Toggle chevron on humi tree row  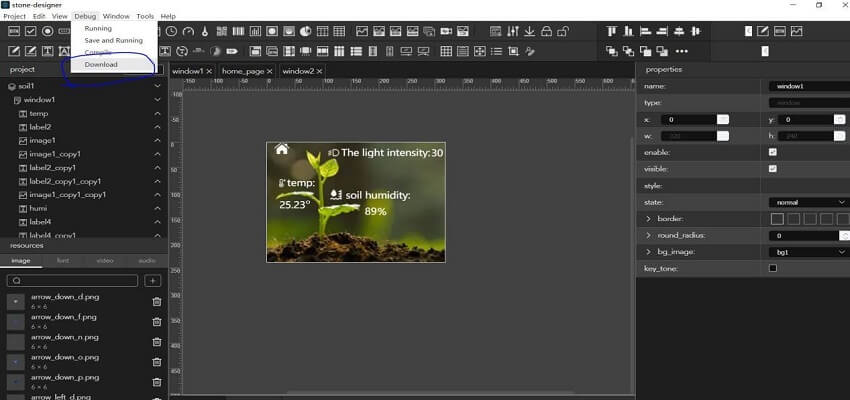pos(157,208)
